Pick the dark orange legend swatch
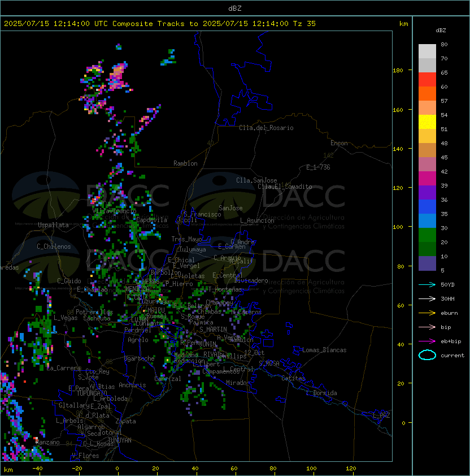Image resolution: width=470 pixels, height=476 pixels. coord(427,94)
